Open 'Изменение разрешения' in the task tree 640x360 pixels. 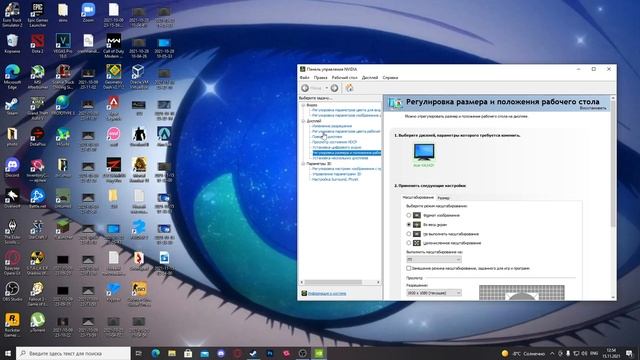click(x=332, y=126)
